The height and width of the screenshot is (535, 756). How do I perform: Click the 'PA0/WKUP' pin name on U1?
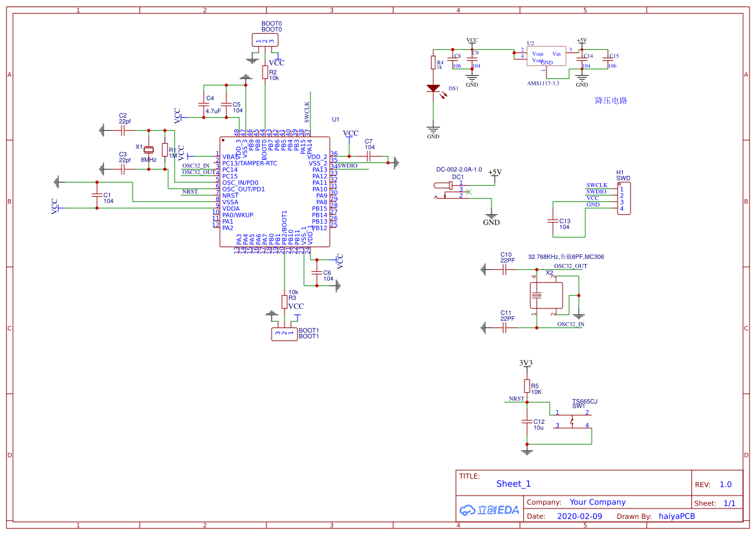coord(238,215)
